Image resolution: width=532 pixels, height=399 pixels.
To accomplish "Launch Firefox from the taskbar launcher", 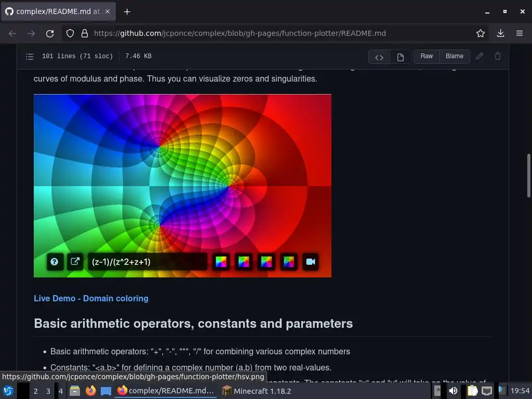I will tap(90, 391).
